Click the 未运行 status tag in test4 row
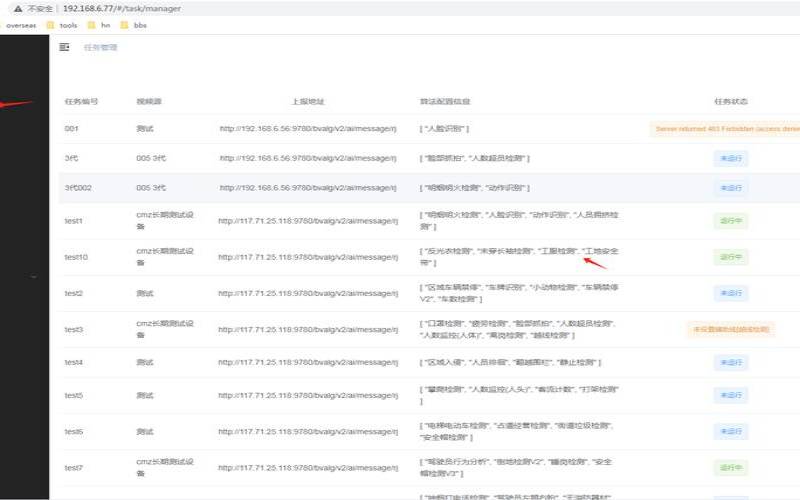This screenshot has width=800, height=500. [x=731, y=362]
